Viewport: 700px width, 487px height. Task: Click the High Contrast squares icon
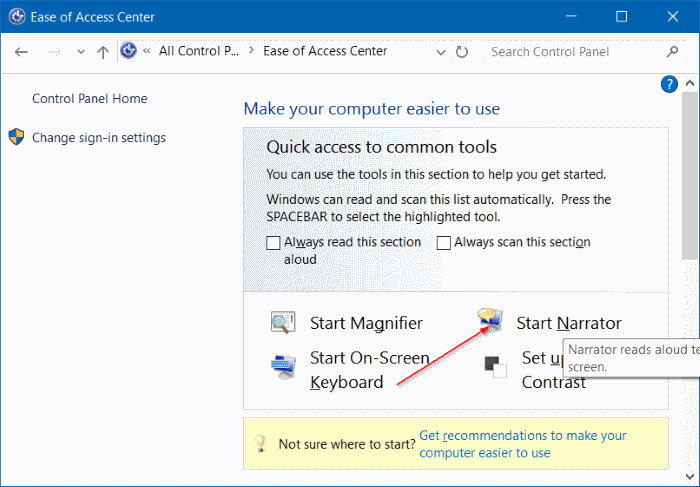tap(495, 367)
